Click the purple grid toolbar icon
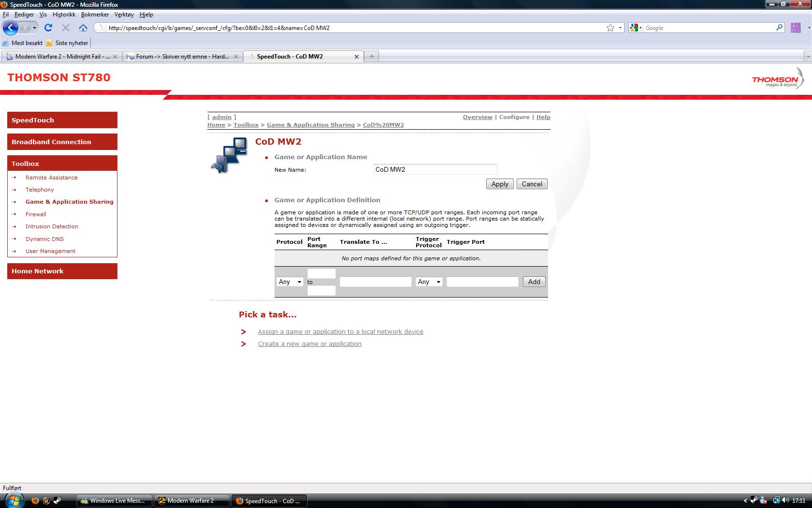 [796, 28]
